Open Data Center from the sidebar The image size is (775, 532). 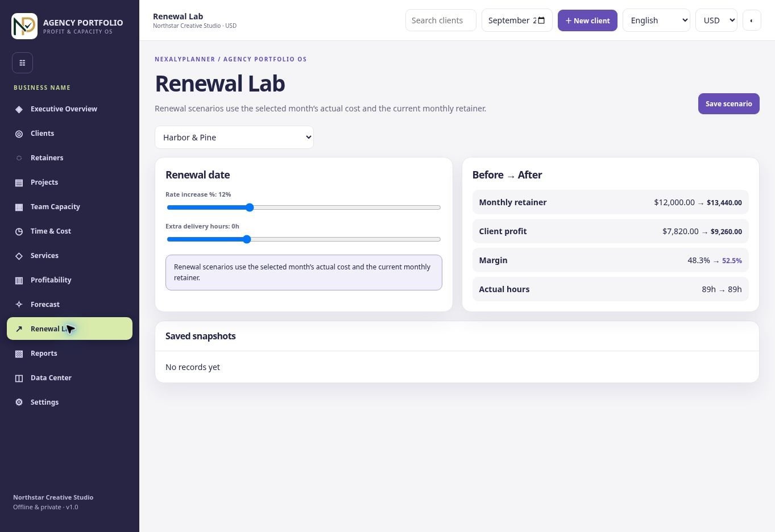point(69,378)
